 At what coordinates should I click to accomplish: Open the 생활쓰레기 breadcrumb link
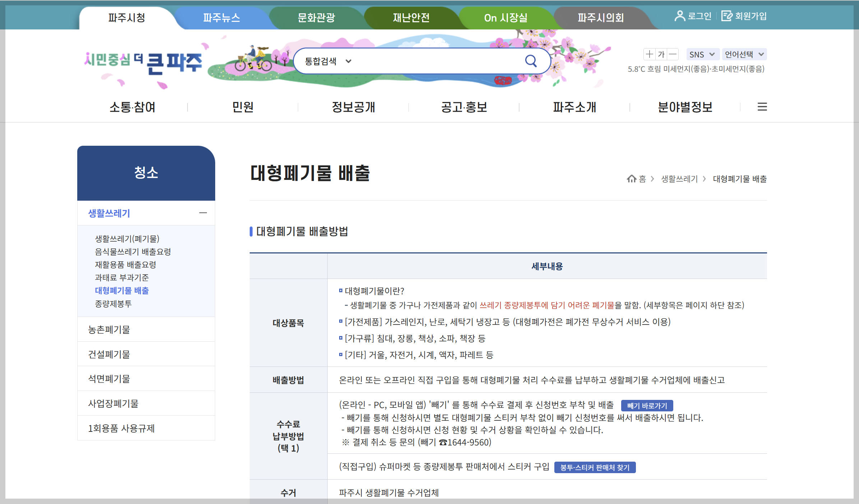[x=679, y=179]
